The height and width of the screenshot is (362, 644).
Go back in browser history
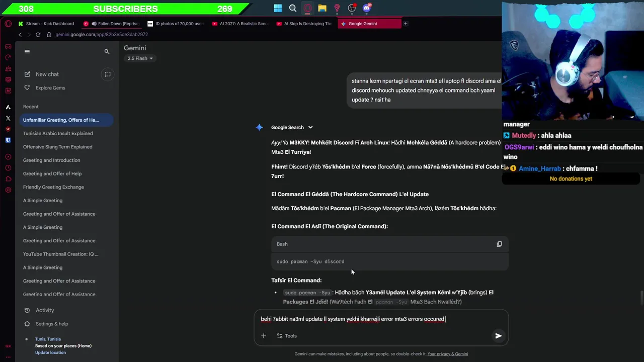click(20, 35)
